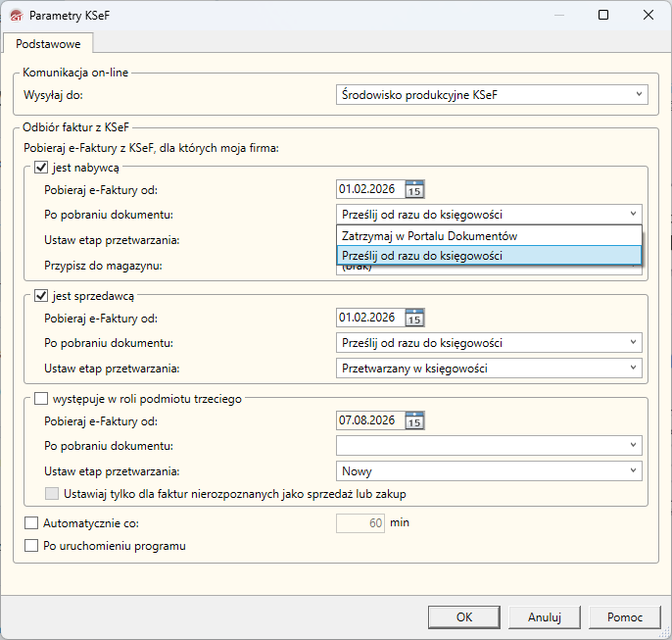
Task: Open the Nowy processing stage dropdown
Action: 489,471
